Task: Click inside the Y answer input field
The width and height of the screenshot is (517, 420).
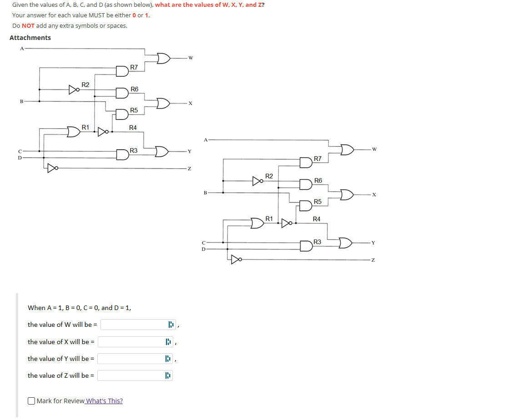Action: point(131,358)
